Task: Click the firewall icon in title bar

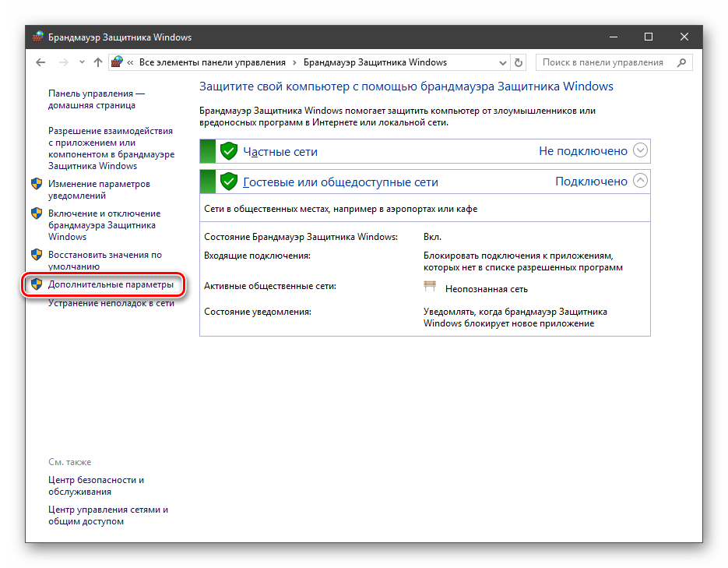Action: coord(39,37)
